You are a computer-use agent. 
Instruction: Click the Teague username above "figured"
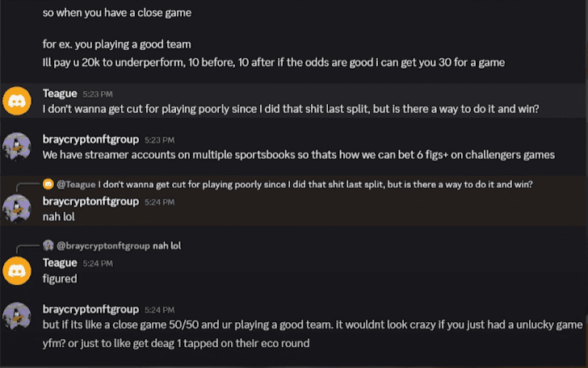[x=60, y=263]
